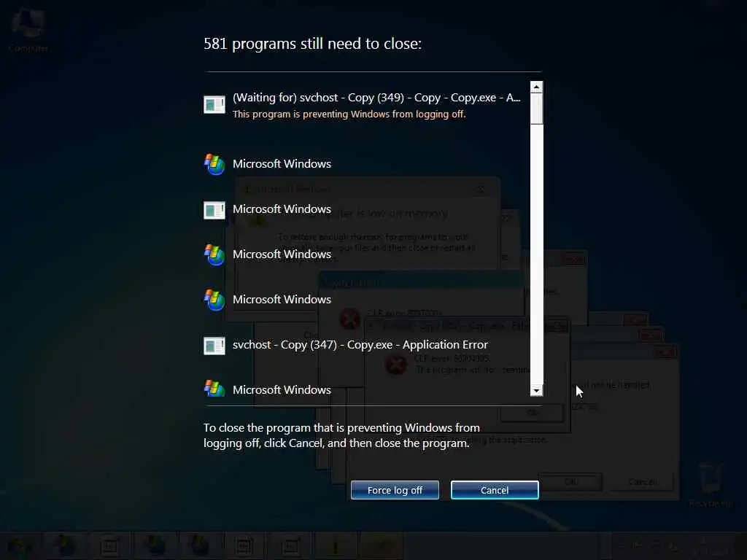Click the window icon beside svchost Copy (347)
This screenshot has width=747, height=560.
(x=214, y=346)
